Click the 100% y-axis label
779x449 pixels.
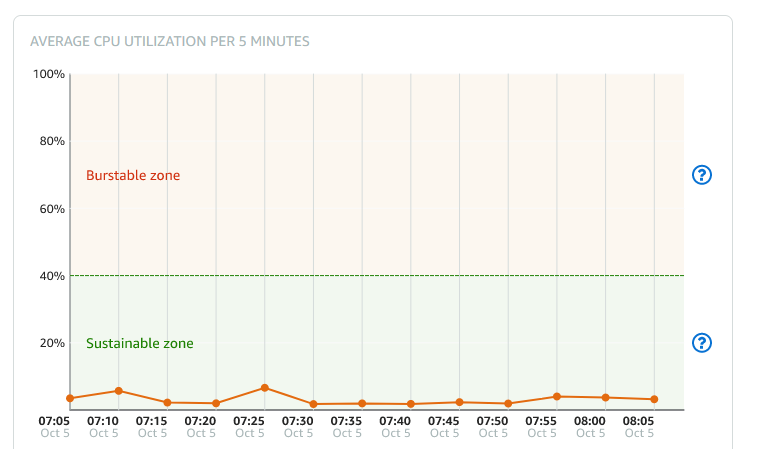pos(49,74)
